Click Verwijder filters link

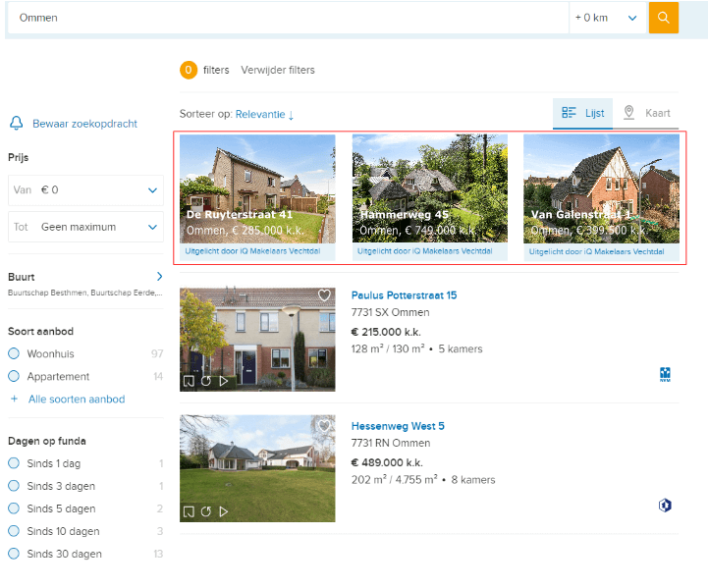tap(278, 70)
